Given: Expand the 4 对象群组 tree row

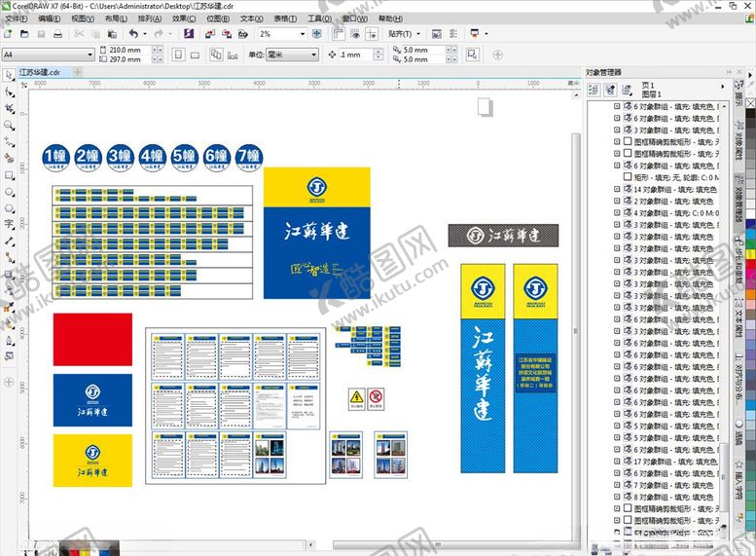Looking at the screenshot, I should 617,213.
